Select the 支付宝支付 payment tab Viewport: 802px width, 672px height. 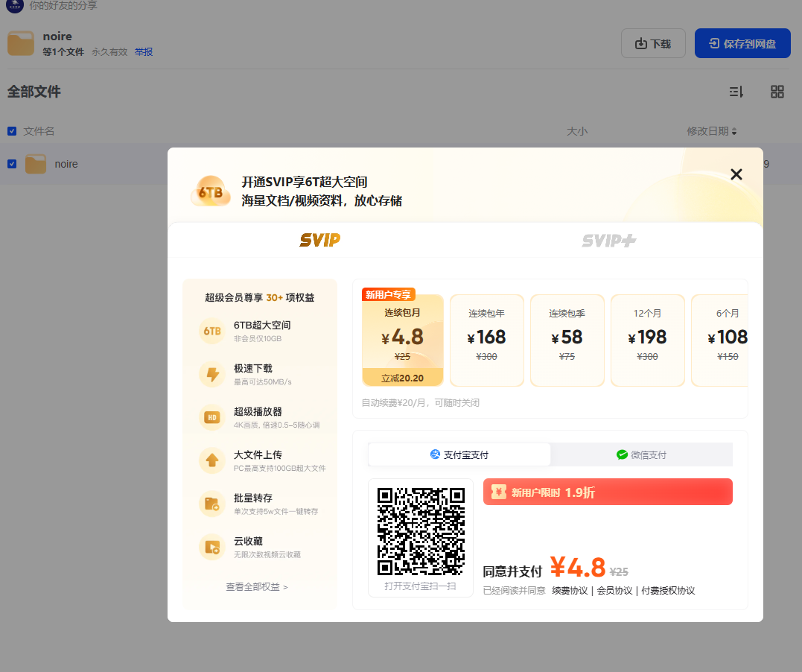(459, 454)
